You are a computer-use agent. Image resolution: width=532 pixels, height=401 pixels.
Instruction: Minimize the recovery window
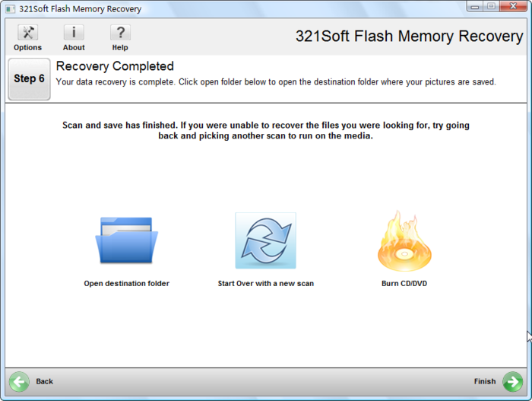475,6
